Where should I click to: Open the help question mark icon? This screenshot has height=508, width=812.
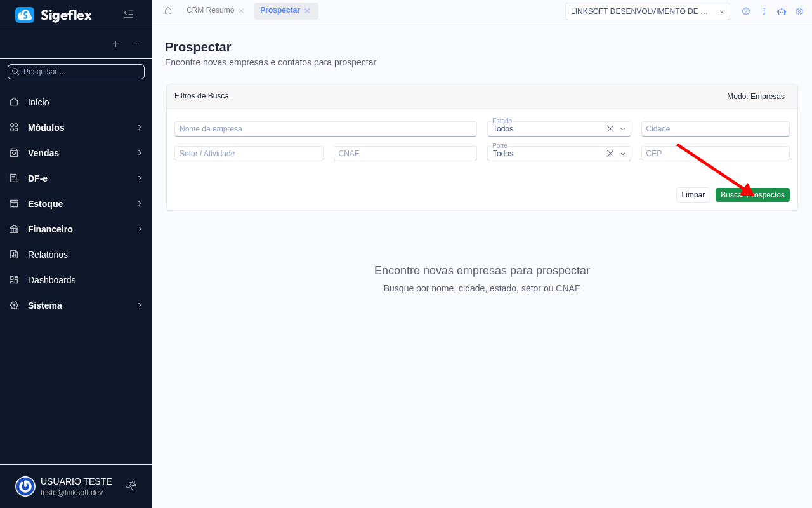tap(745, 11)
